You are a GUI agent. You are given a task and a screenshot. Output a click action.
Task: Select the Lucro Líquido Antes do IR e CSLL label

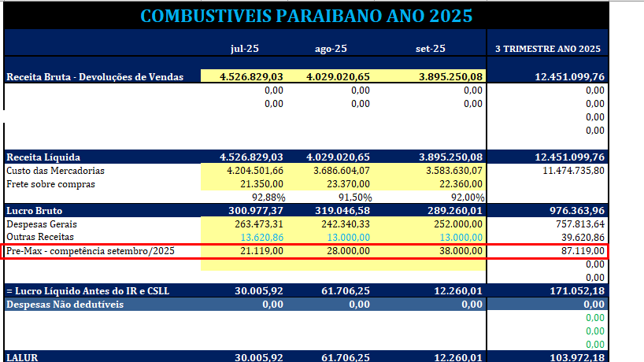pyautogui.click(x=87, y=291)
